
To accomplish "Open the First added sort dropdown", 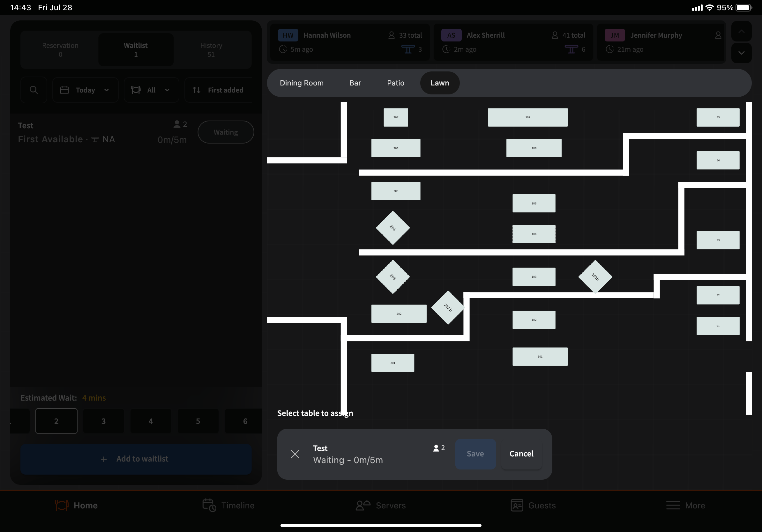I will (219, 90).
